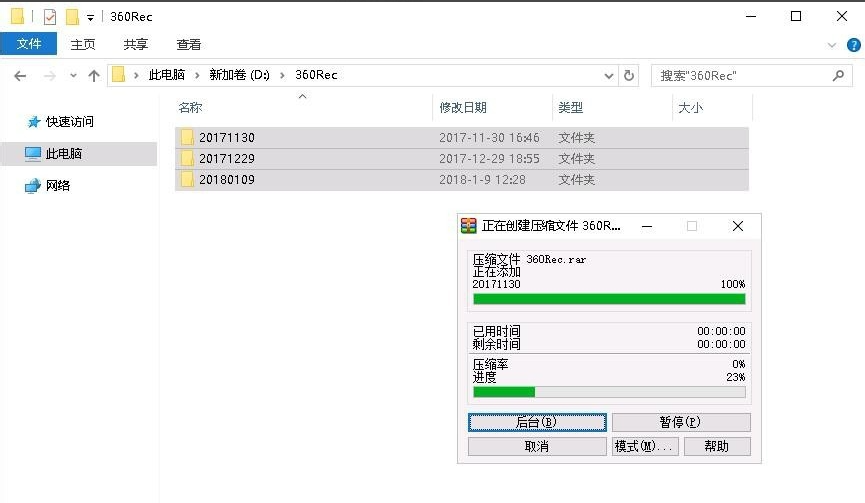Expand the ribbon with the chevron
The width and height of the screenshot is (865, 503).
832,45
